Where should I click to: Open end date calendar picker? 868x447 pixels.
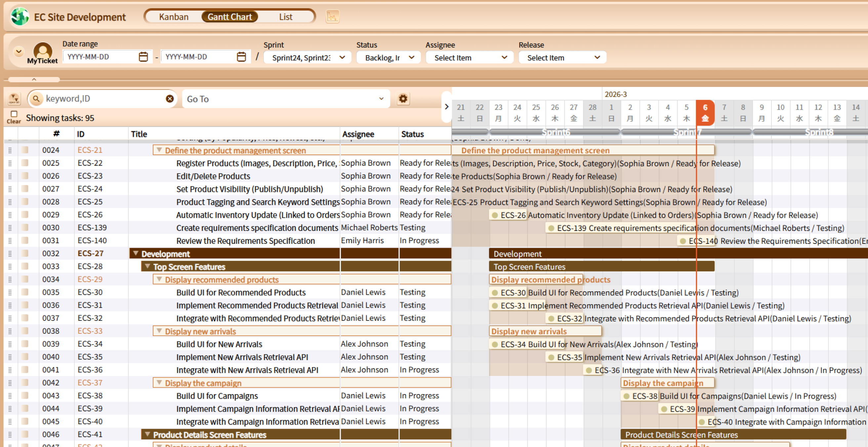[x=241, y=57]
